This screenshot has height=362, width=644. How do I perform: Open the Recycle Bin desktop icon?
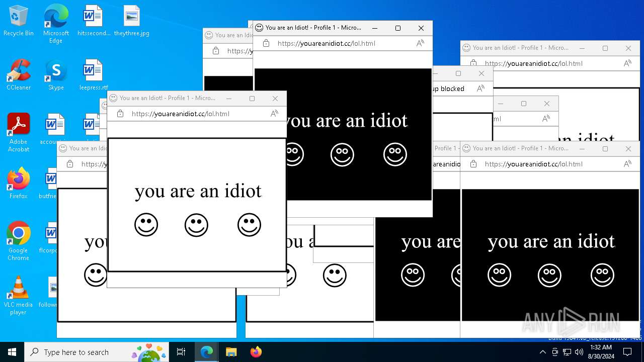[x=19, y=21]
